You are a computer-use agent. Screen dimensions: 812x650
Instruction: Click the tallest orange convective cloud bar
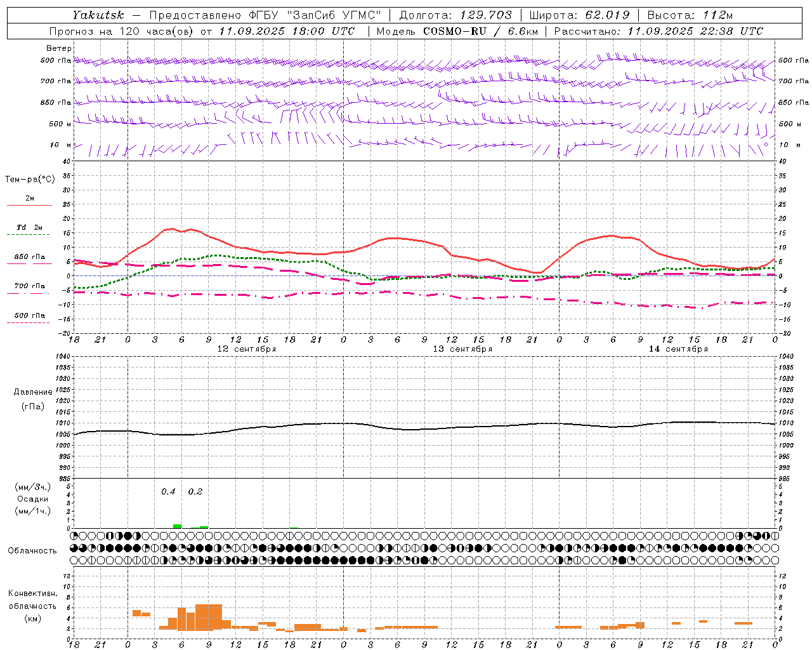(x=209, y=616)
